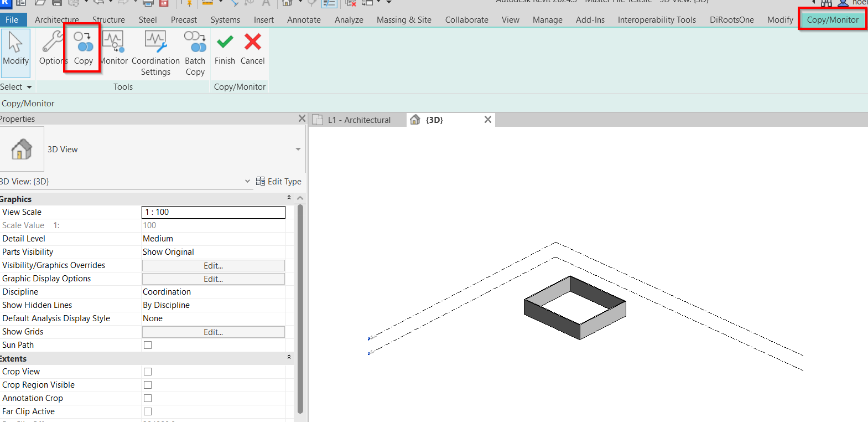Activate the Monitor tool

point(114,49)
